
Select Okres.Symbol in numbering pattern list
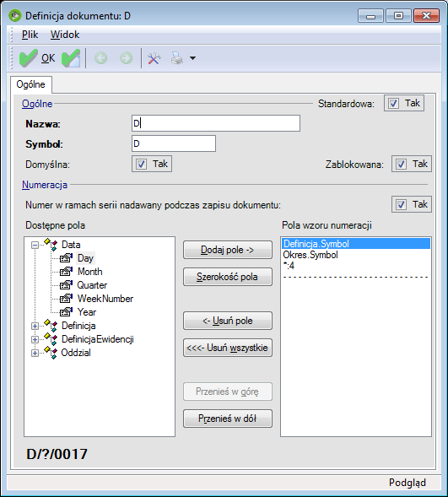pos(310,255)
